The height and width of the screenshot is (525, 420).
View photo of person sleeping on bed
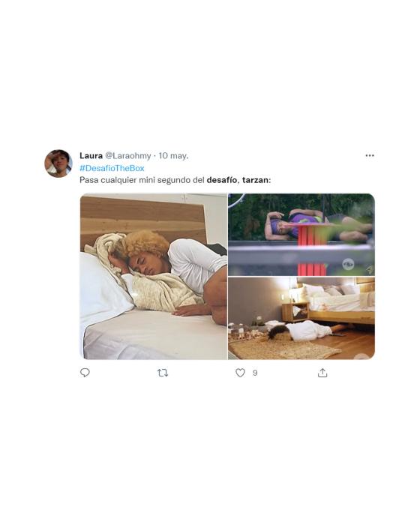click(154, 277)
